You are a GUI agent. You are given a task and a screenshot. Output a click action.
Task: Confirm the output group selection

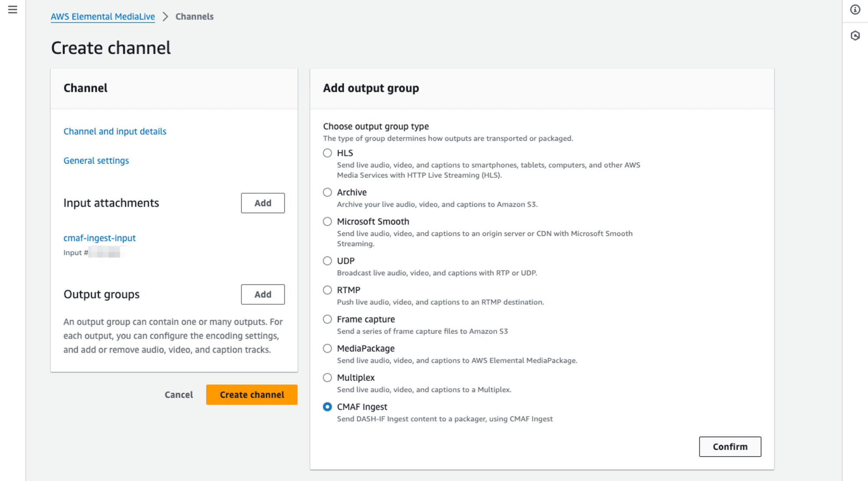[730, 447]
